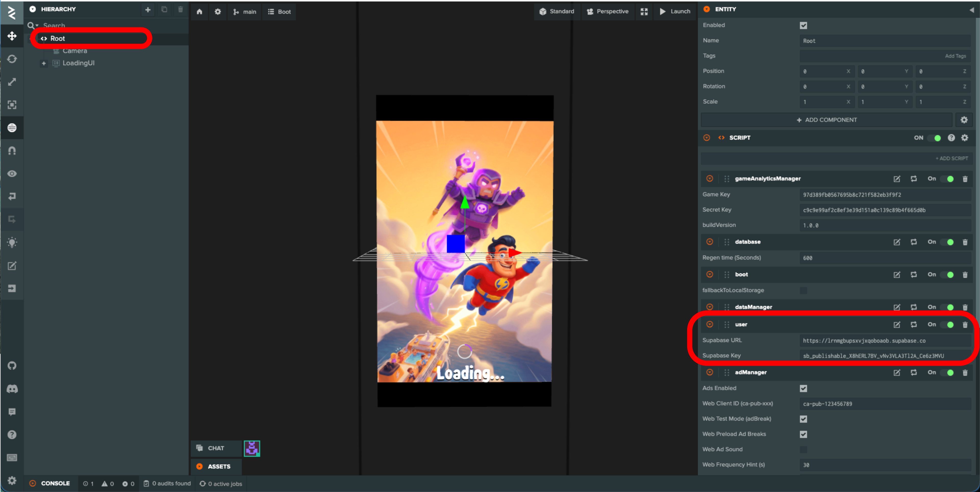Toggle Web Test Mode (adBreak) checkbox
Image resolution: width=980 pixels, height=492 pixels.
coord(803,419)
